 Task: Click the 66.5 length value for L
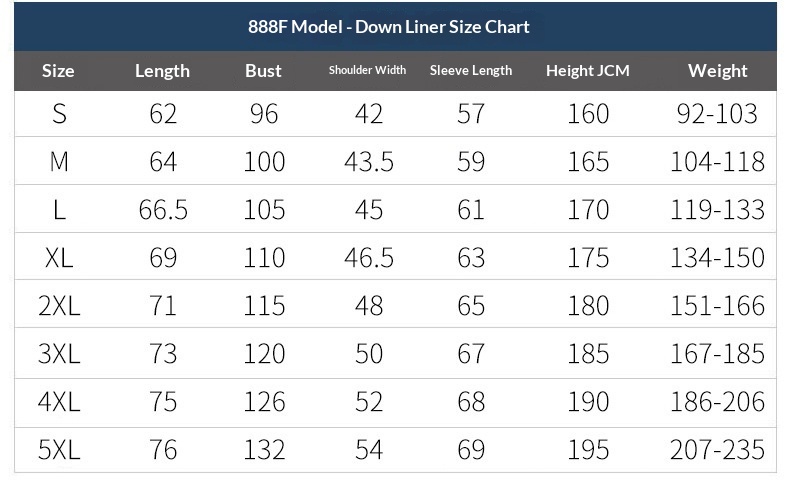coord(163,210)
